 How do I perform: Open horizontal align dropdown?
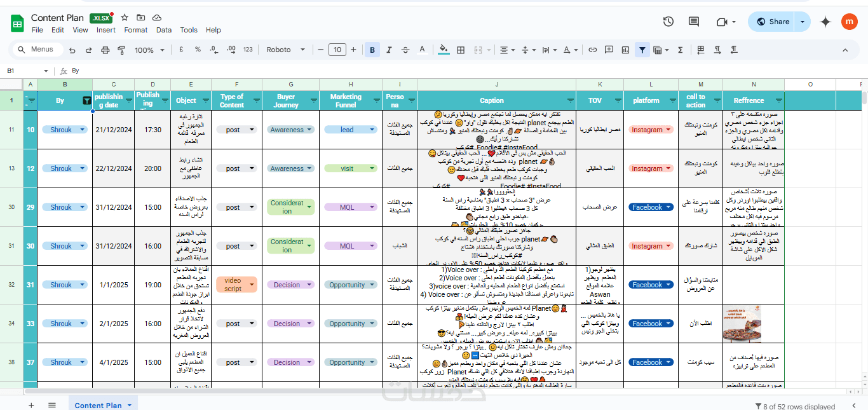(507, 50)
